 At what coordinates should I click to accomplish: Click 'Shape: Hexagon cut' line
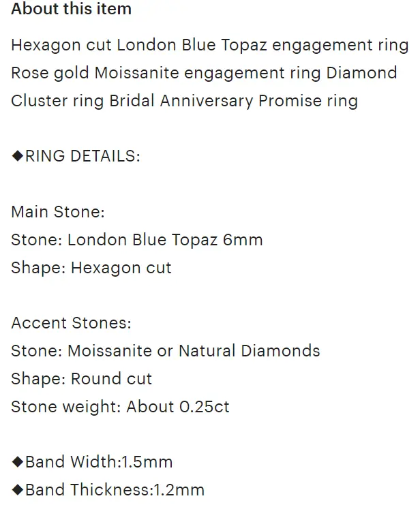click(91, 268)
